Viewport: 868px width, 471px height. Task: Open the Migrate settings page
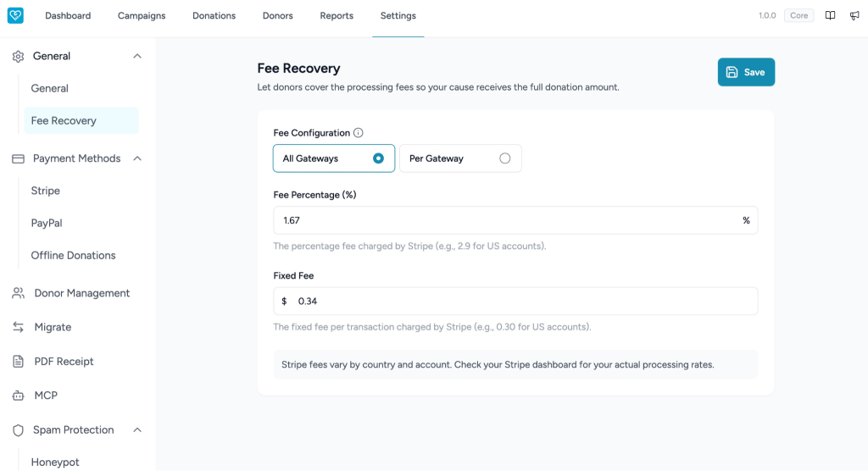click(x=53, y=327)
